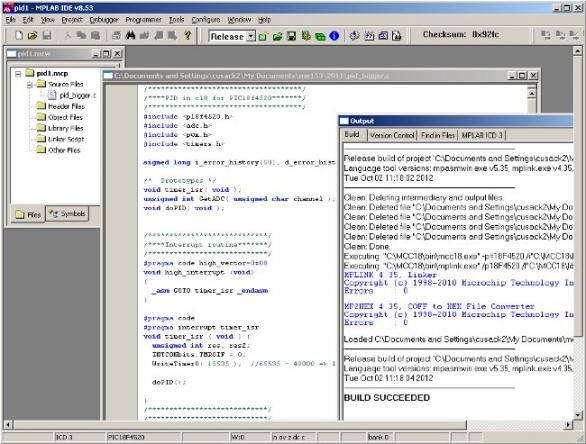Click the Checksum: 0x92fc readout

click(460, 35)
